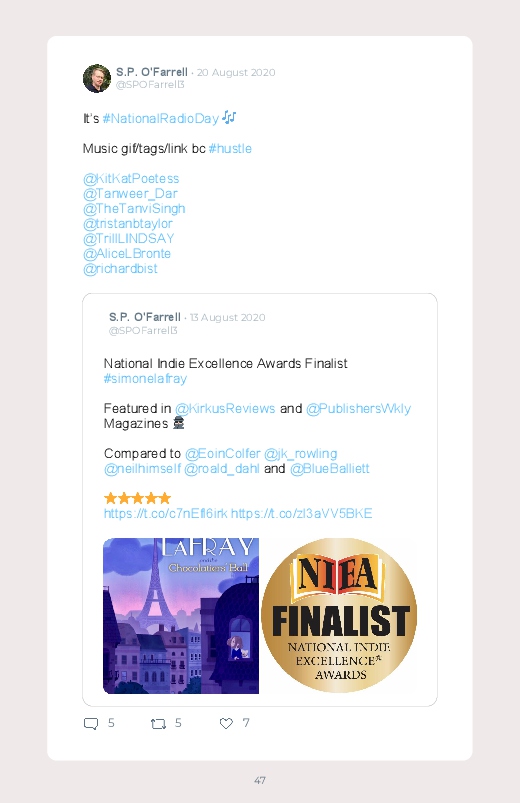View the NIEA Finalist badge image
The image size is (520, 803).
tap(339, 616)
